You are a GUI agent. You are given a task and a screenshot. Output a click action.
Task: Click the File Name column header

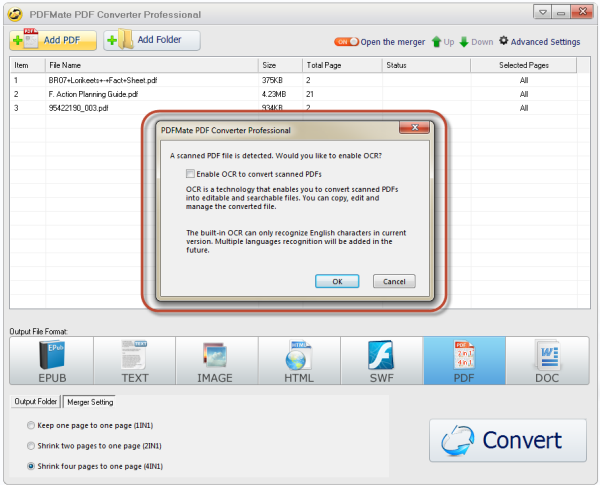coord(152,65)
